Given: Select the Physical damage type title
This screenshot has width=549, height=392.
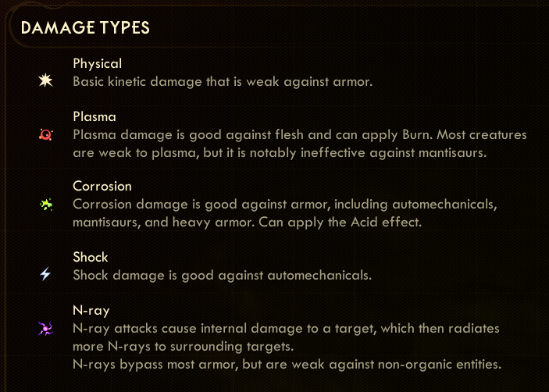Looking at the screenshot, I should [97, 63].
